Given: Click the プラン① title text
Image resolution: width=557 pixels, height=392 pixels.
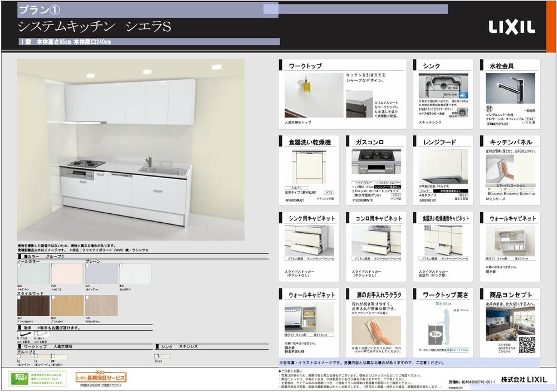Looking at the screenshot, I should pos(39,10).
